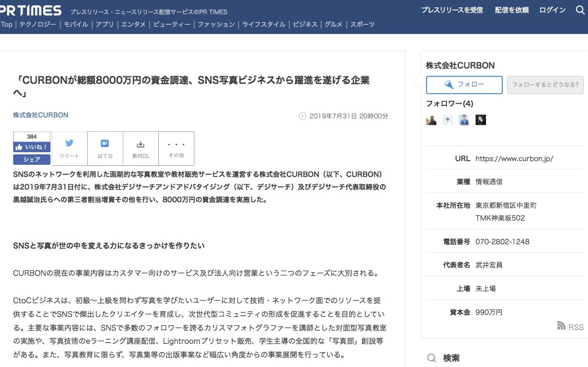Open the https://www.curbon.jp/ URL link
This screenshot has width=588, height=367.
[x=514, y=158]
